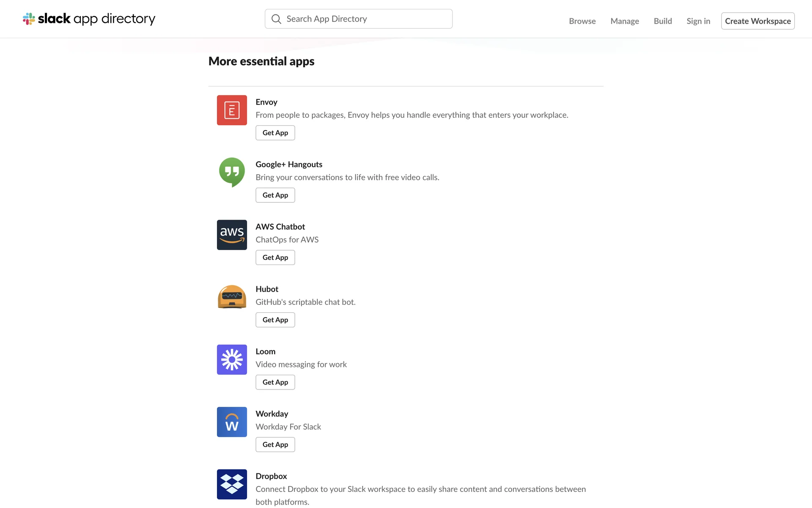The width and height of the screenshot is (812, 508).
Task: Select the AWS Chatbot icon
Action: [232, 235]
